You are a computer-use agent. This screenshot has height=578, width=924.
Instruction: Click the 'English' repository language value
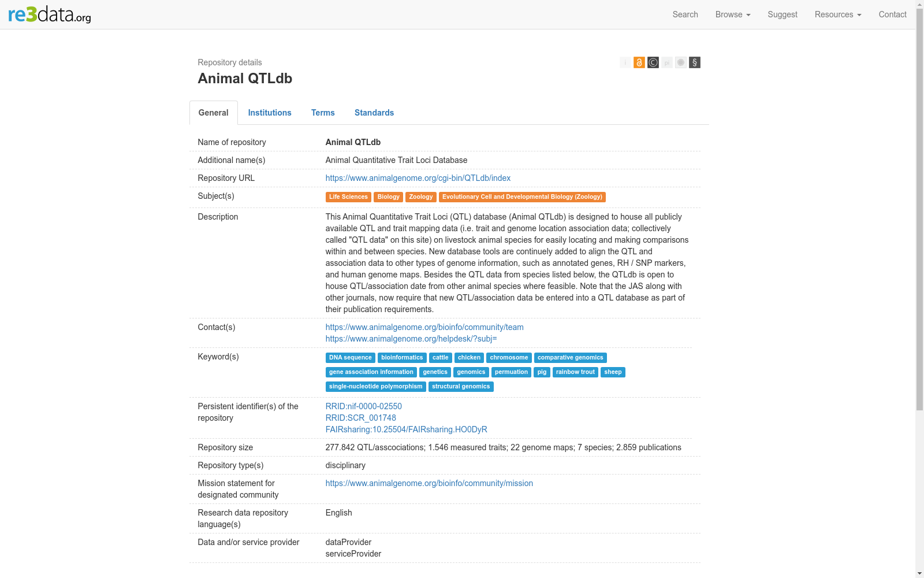coord(338,513)
